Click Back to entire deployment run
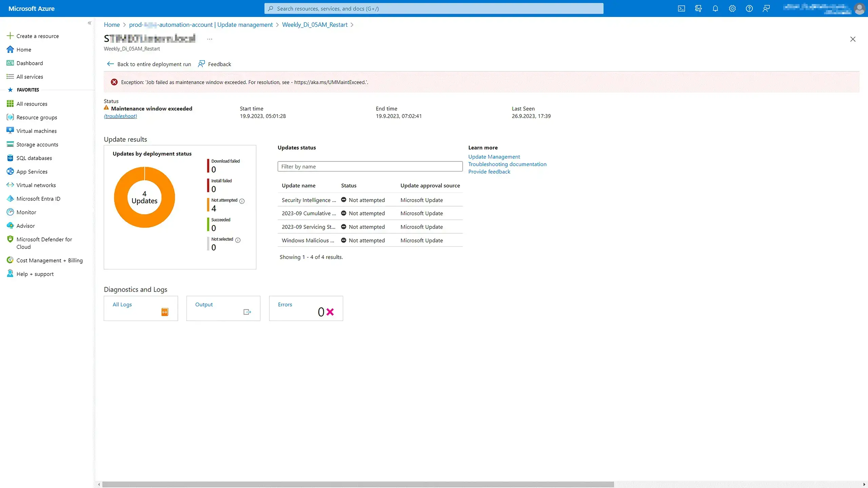Image resolution: width=868 pixels, height=488 pixels. (x=149, y=64)
